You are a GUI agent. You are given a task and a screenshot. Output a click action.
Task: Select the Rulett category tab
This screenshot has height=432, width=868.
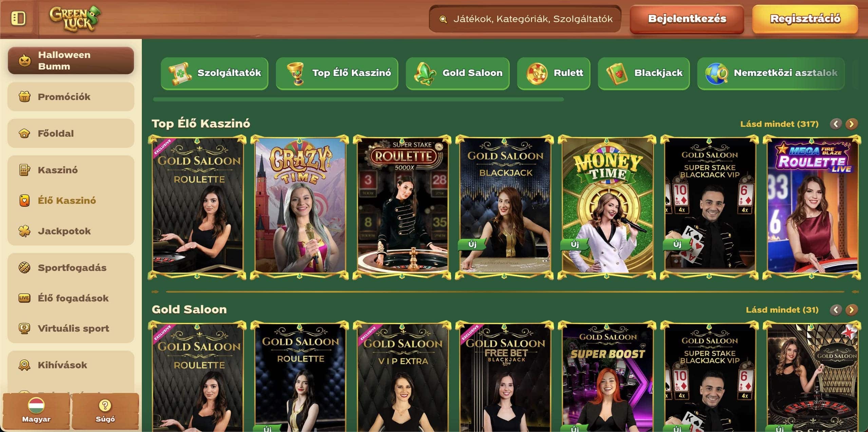[553, 73]
